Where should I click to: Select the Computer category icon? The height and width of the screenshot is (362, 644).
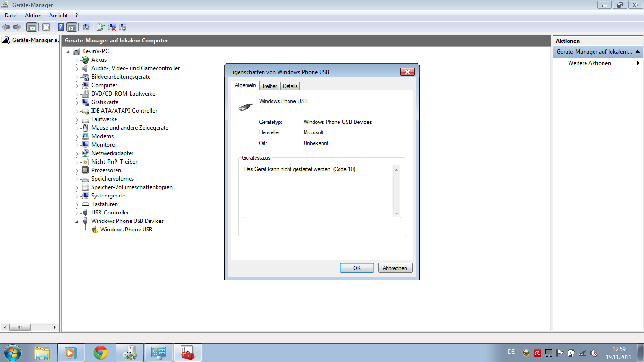[x=85, y=85]
